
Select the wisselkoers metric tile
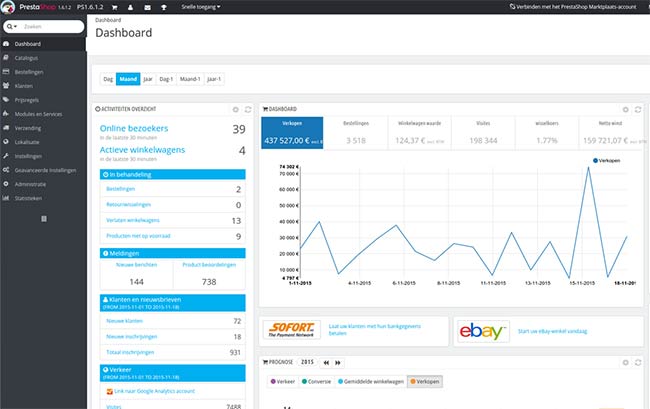(x=547, y=133)
